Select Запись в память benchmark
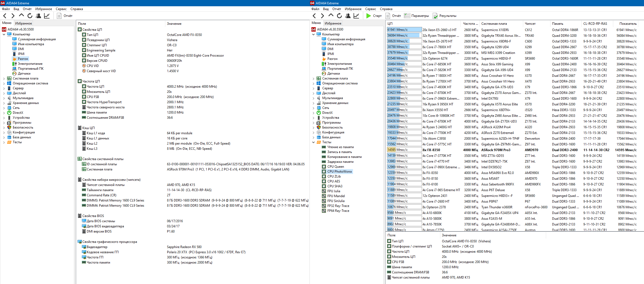 coord(337,152)
